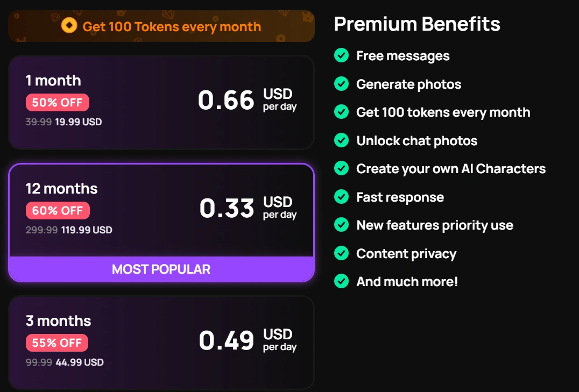
Task: Click the checkmark next to Unlock chat photos
Action: coord(341,140)
